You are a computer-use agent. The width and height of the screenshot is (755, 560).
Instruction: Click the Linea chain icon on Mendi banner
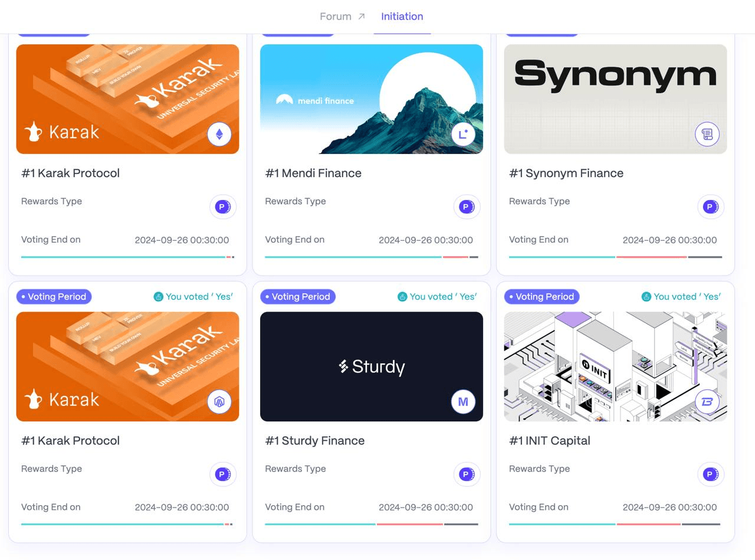[x=463, y=135]
